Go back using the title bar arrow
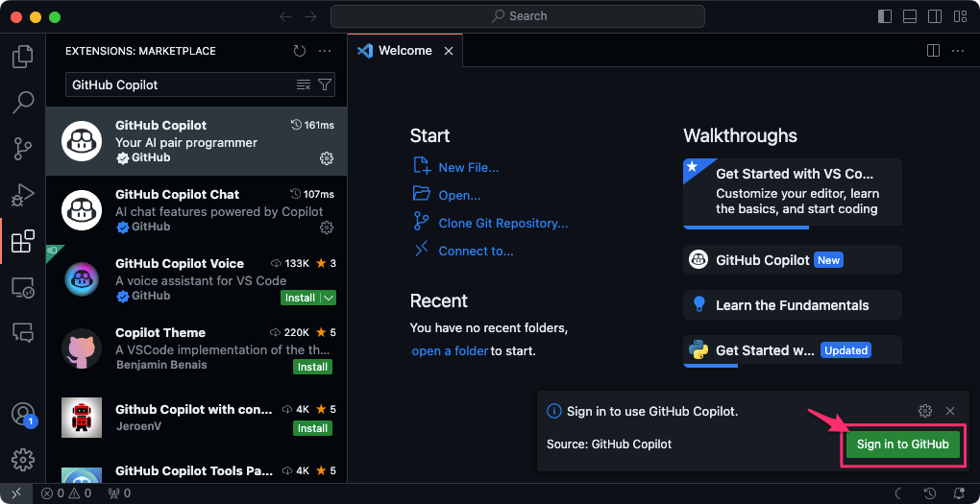The image size is (980, 504). coord(285,17)
